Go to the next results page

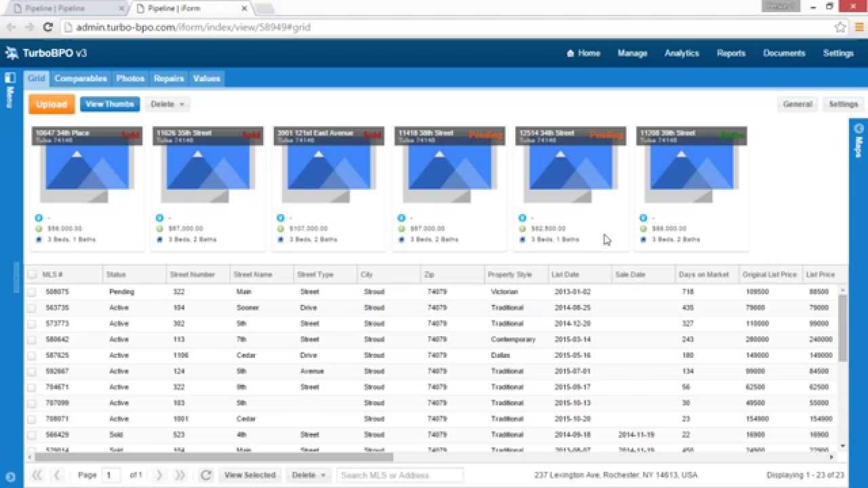159,475
